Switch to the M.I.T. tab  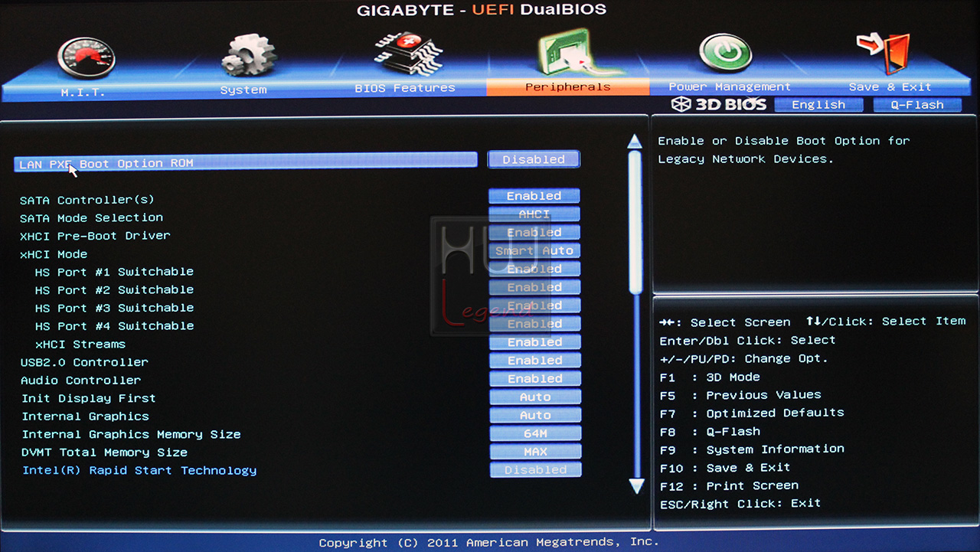coord(83,91)
